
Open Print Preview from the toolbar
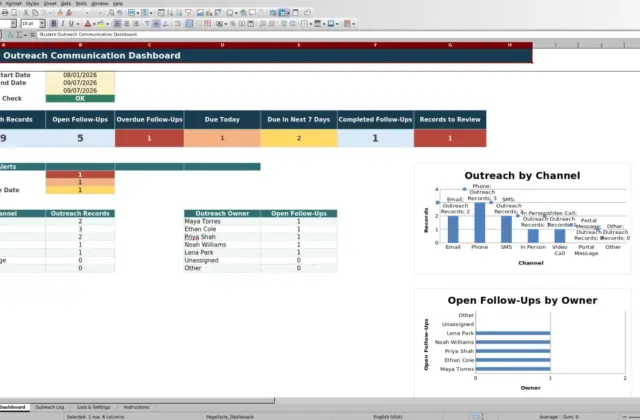(x=14, y=13)
